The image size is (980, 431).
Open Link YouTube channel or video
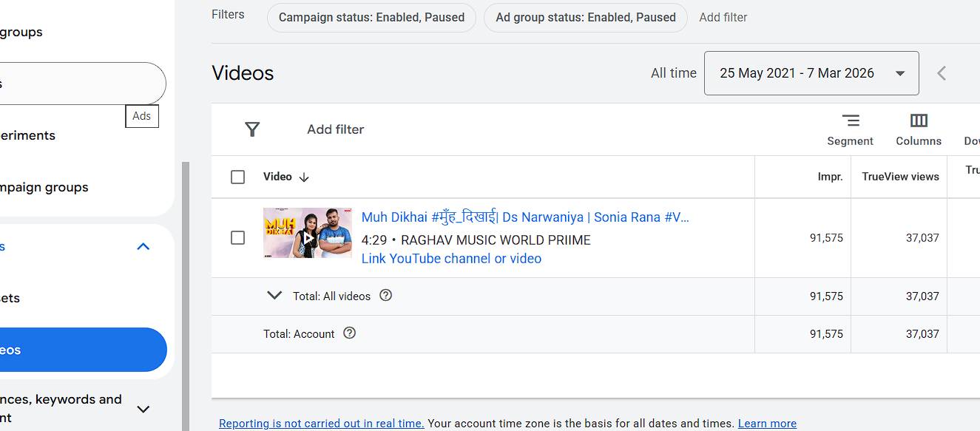(451, 259)
